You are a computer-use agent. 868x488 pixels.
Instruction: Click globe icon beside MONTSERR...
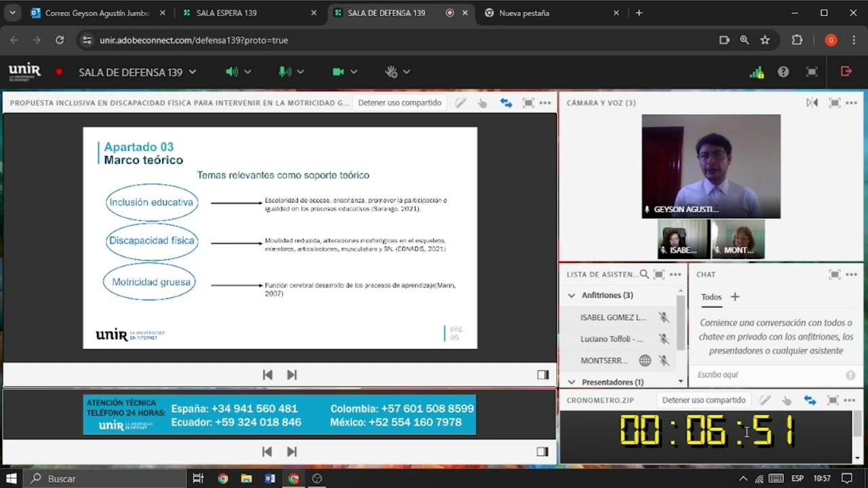(x=645, y=361)
